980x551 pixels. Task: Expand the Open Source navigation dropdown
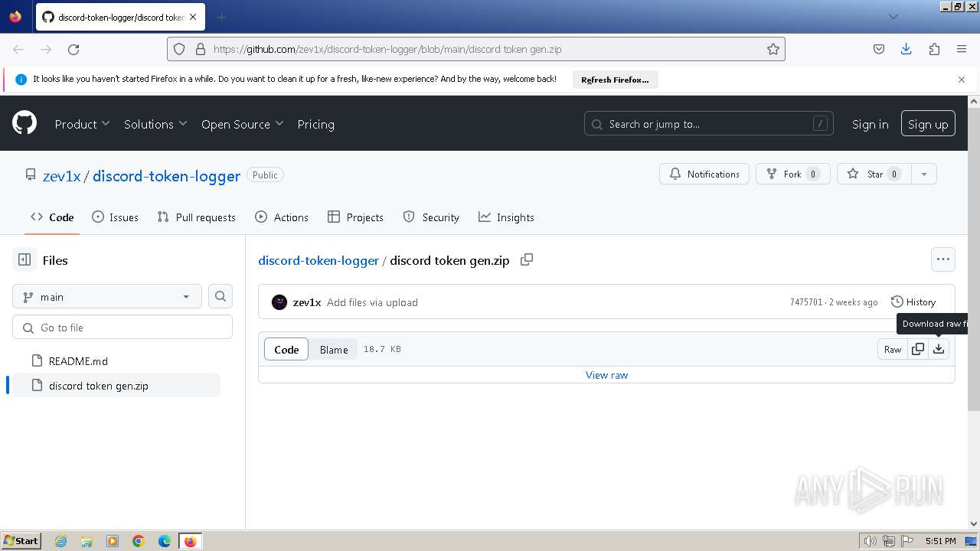pos(242,124)
